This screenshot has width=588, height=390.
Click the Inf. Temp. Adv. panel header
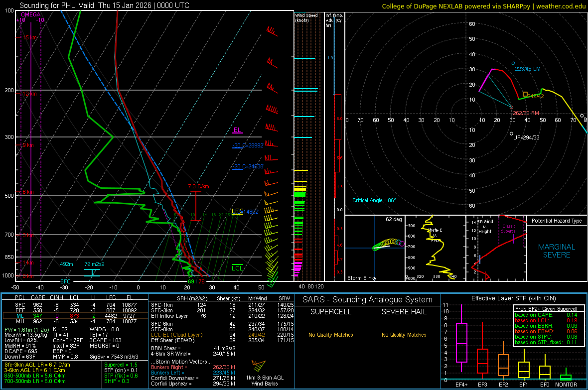(x=334, y=20)
